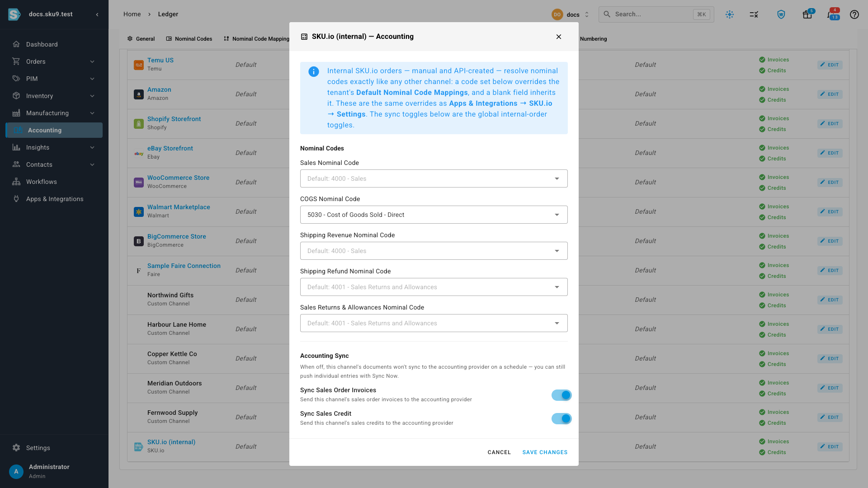Open the gift box updates icon
Screen dimensions: 868x488
tap(807, 14)
